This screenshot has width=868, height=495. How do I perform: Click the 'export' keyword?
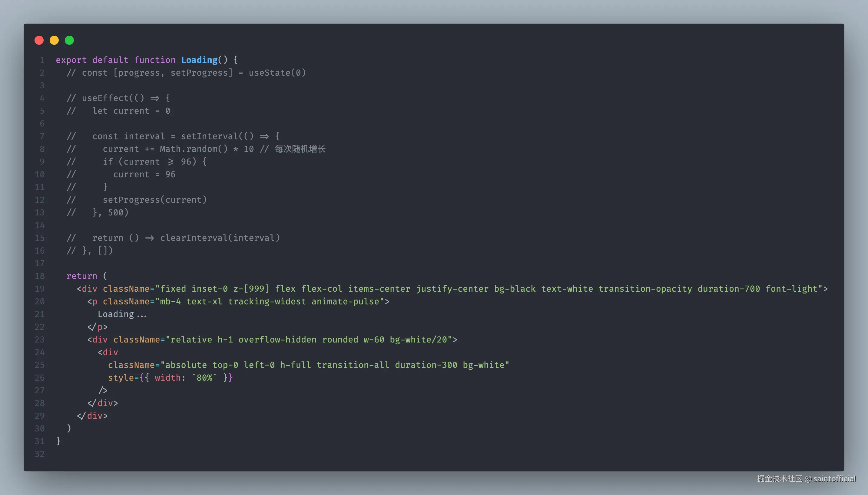tap(71, 60)
